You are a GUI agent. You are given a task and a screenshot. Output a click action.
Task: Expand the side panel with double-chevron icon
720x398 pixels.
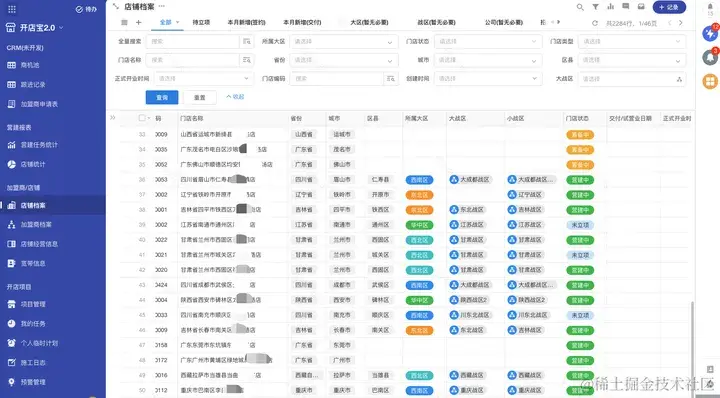pos(112,118)
